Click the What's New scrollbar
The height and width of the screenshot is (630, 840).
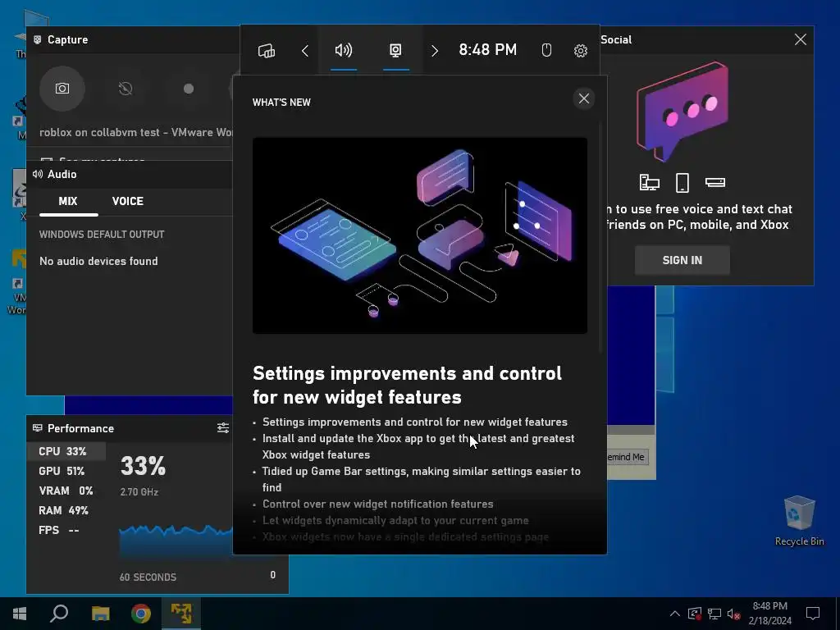point(600,239)
